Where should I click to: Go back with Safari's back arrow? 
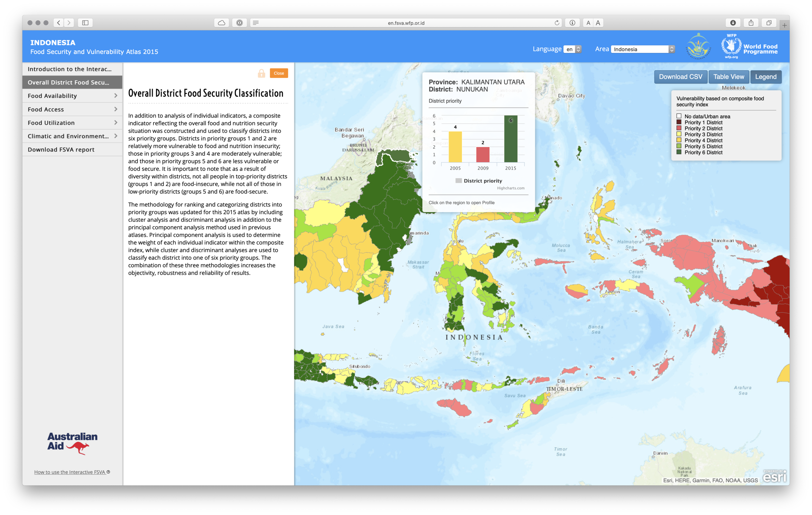coord(59,23)
